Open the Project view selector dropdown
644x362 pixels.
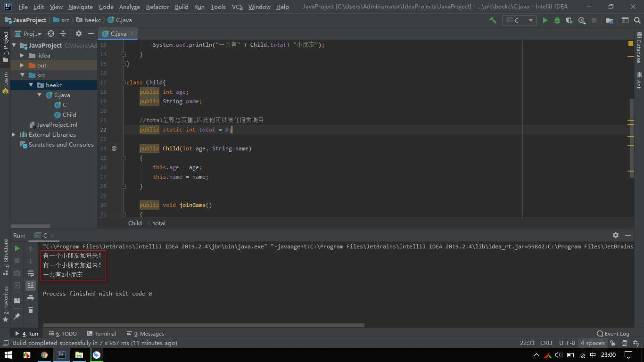coord(28,33)
